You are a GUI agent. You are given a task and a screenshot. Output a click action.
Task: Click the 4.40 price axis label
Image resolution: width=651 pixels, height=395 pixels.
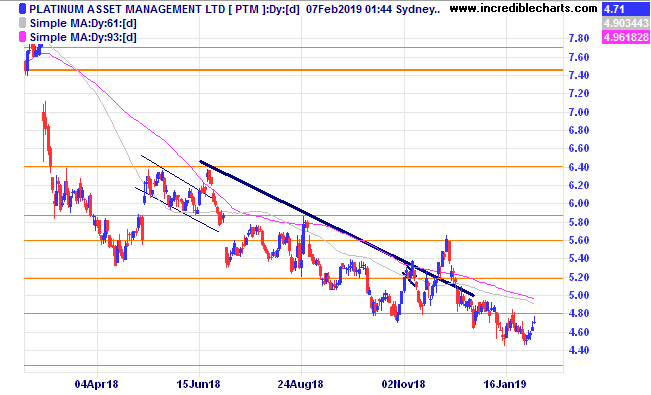579,351
